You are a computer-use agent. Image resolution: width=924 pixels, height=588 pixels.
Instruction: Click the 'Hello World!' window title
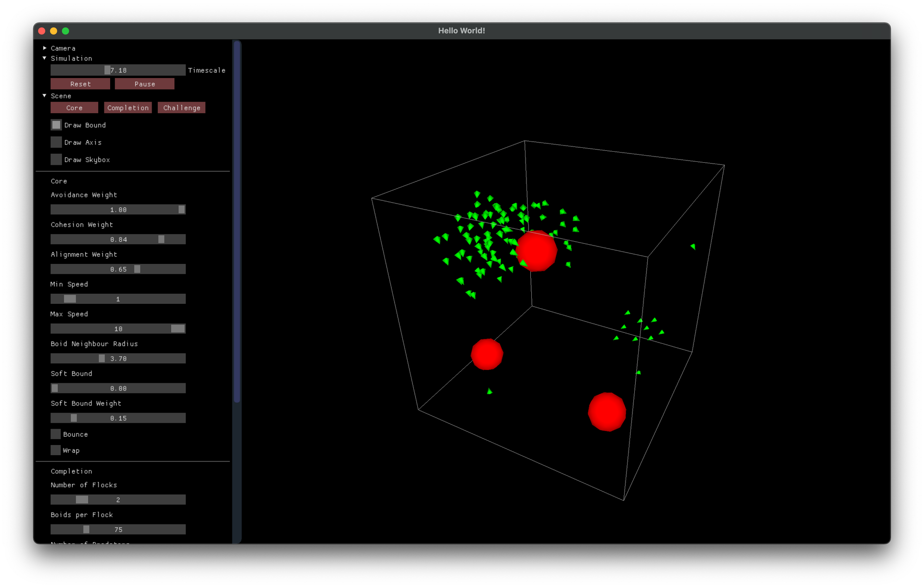tap(461, 31)
